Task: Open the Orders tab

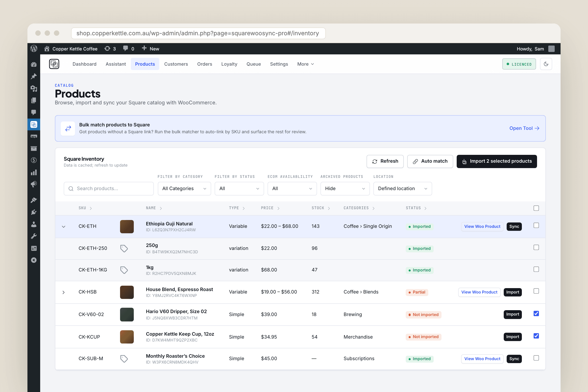Action: (205, 64)
